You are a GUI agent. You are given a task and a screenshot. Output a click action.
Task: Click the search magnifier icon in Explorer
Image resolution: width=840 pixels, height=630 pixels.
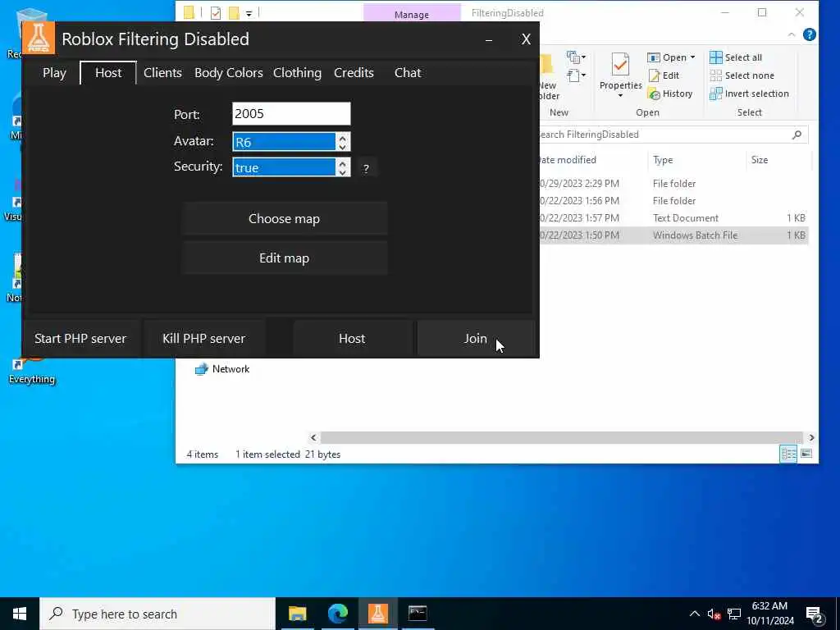point(797,135)
